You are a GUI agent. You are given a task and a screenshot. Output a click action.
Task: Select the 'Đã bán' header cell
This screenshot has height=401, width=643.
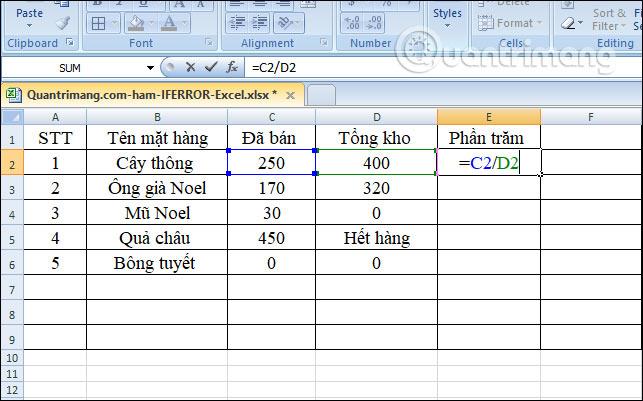[x=271, y=138]
